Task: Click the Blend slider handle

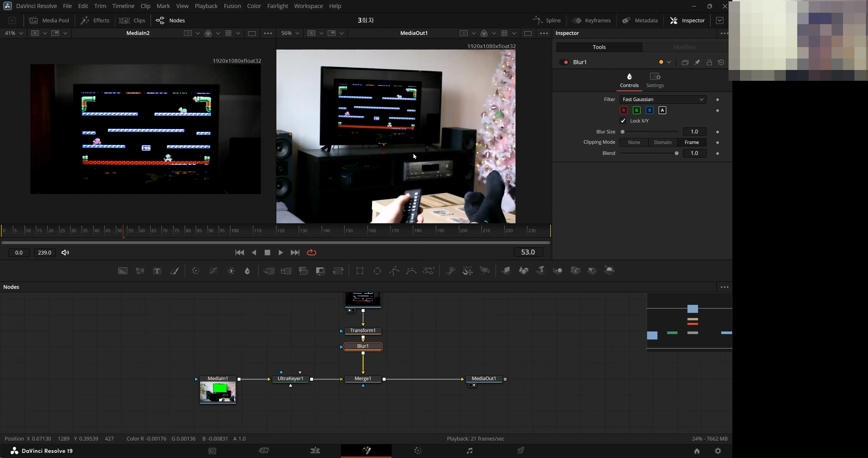Action: 676,154
